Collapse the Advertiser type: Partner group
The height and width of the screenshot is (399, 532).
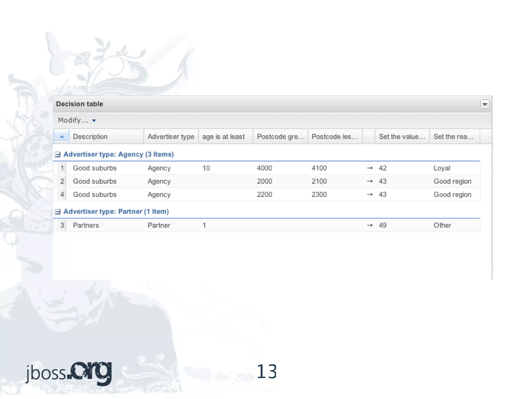tap(58, 212)
